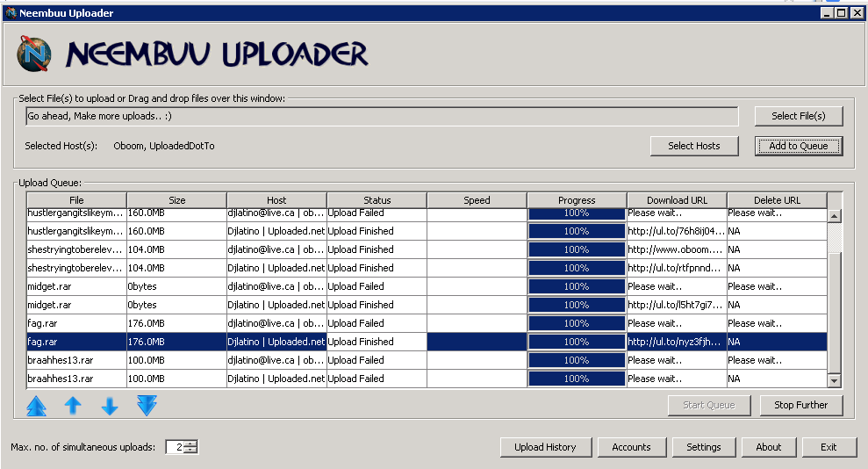
Task: Click the title bar Neembuu app icon
Action: tap(11, 13)
